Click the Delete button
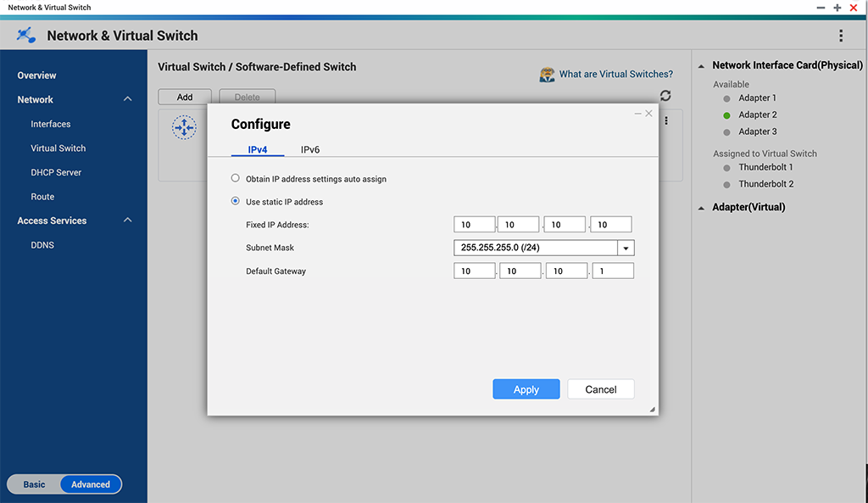 [247, 97]
